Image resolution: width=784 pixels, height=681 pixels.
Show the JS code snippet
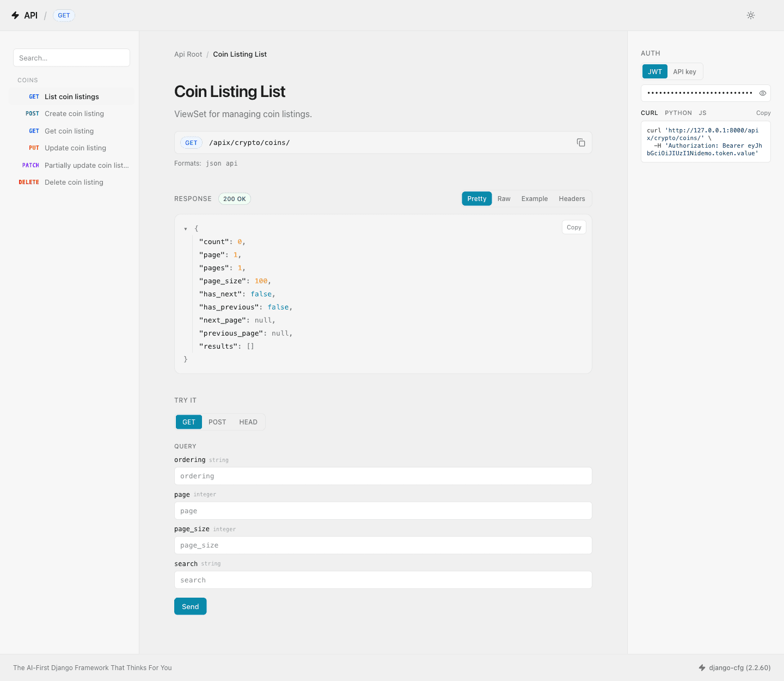click(x=702, y=113)
